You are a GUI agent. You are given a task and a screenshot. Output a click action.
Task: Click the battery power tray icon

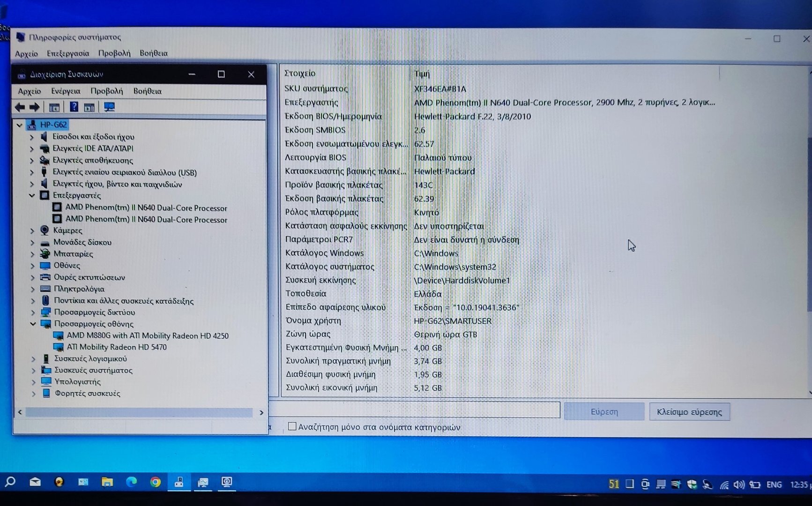click(755, 484)
